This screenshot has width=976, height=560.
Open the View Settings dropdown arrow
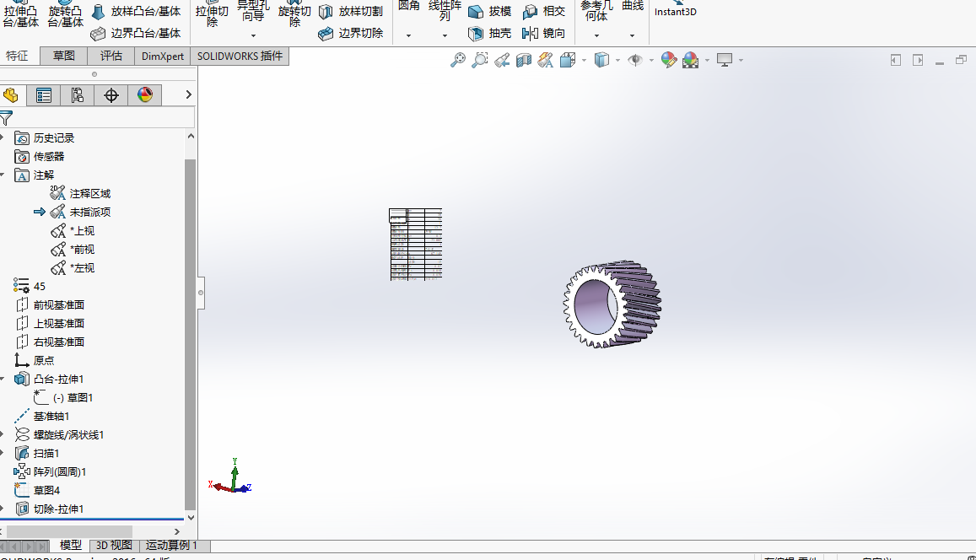tap(741, 61)
